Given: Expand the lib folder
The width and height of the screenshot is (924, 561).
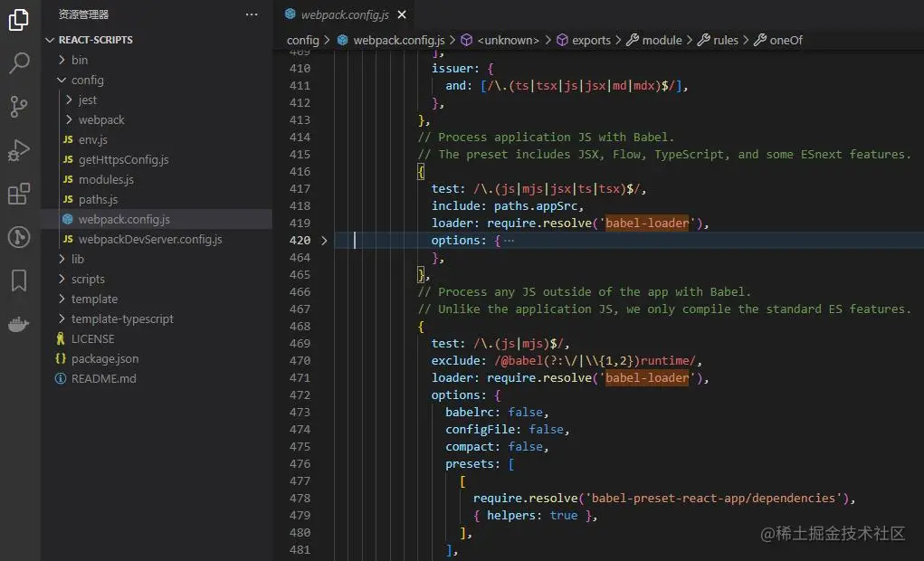Looking at the screenshot, I should tap(62, 259).
